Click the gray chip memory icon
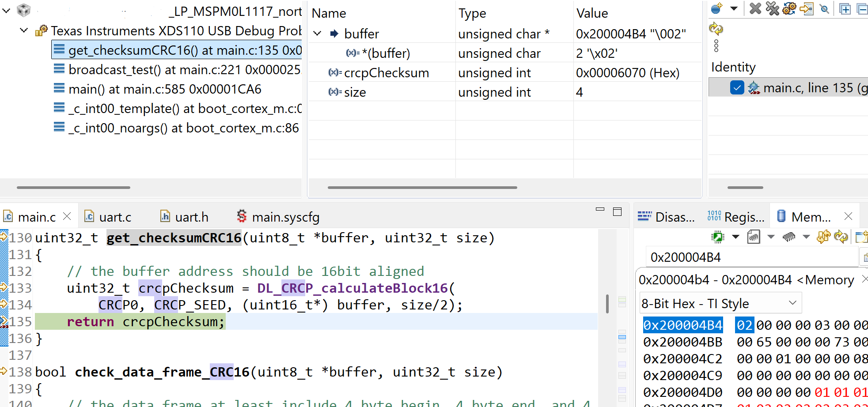 coord(789,237)
